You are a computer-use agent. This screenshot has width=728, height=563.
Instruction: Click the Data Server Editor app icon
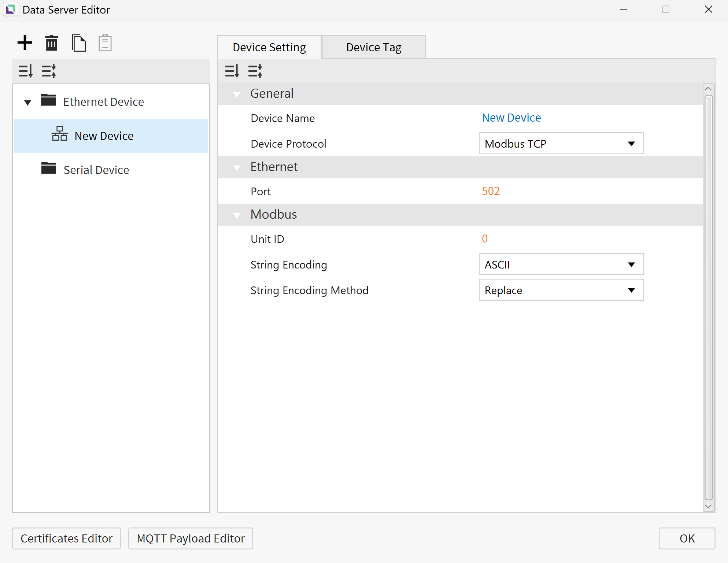[11, 10]
